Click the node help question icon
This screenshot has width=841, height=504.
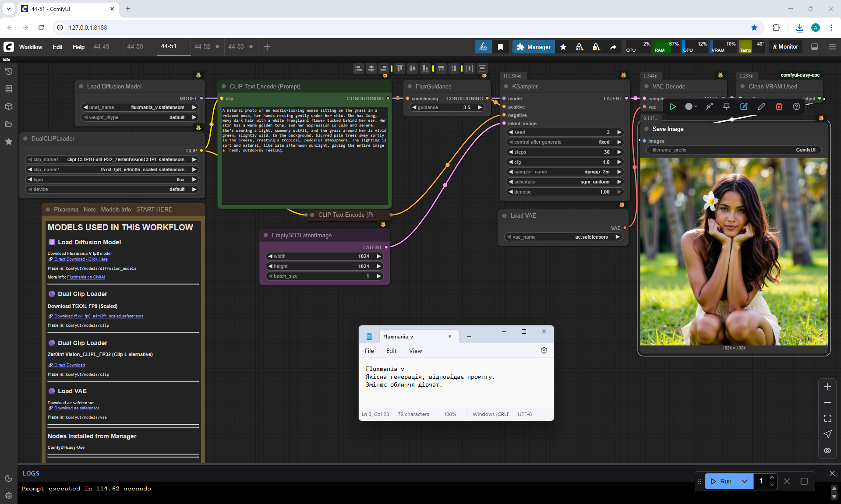click(796, 106)
